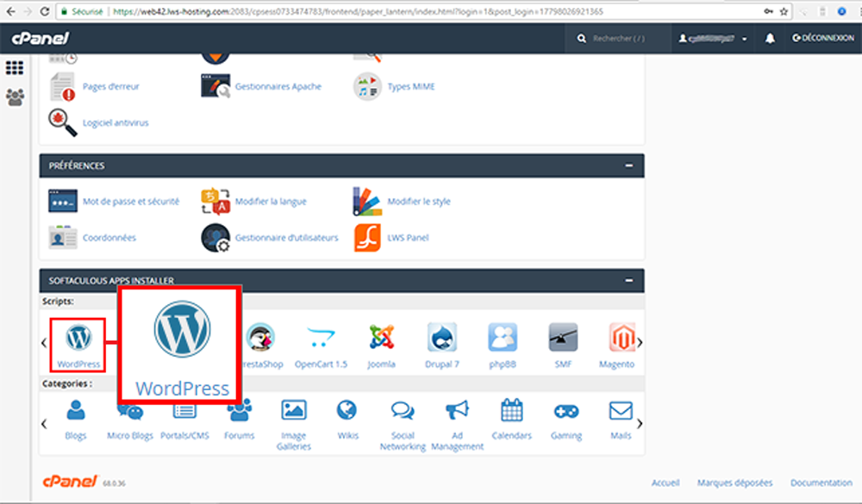The height and width of the screenshot is (504, 862).
Task: Select the Magento script icon
Action: point(622,338)
